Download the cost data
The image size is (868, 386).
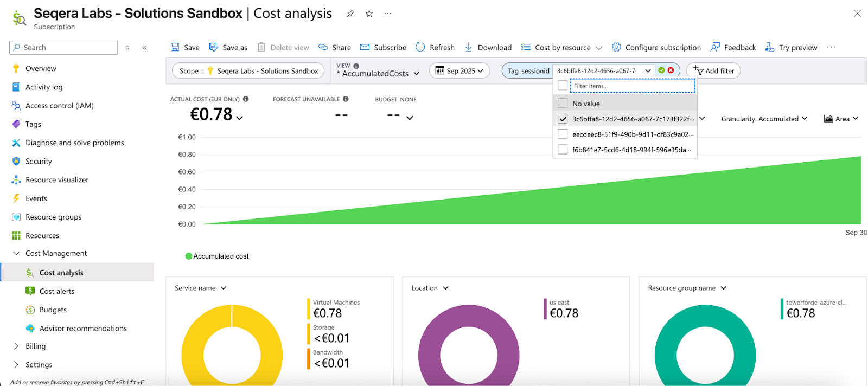pos(488,47)
